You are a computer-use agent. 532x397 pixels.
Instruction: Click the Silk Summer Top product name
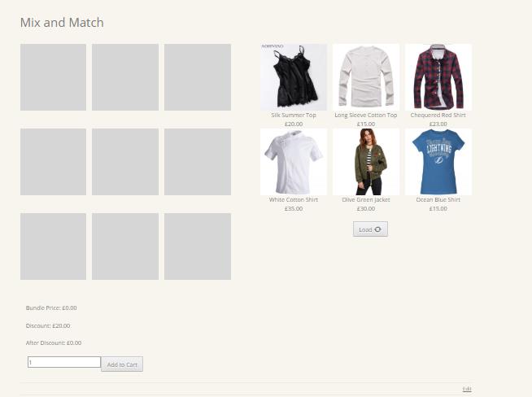(x=294, y=115)
